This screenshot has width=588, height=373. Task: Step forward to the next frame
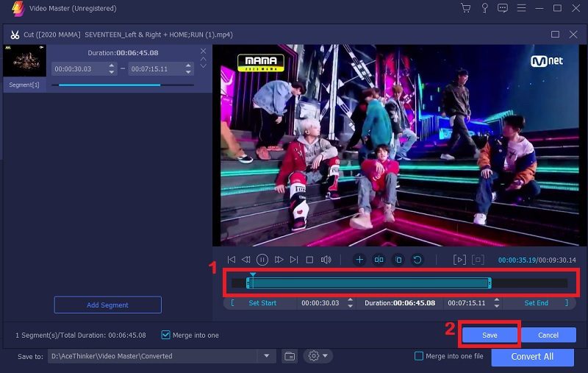click(279, 259)
